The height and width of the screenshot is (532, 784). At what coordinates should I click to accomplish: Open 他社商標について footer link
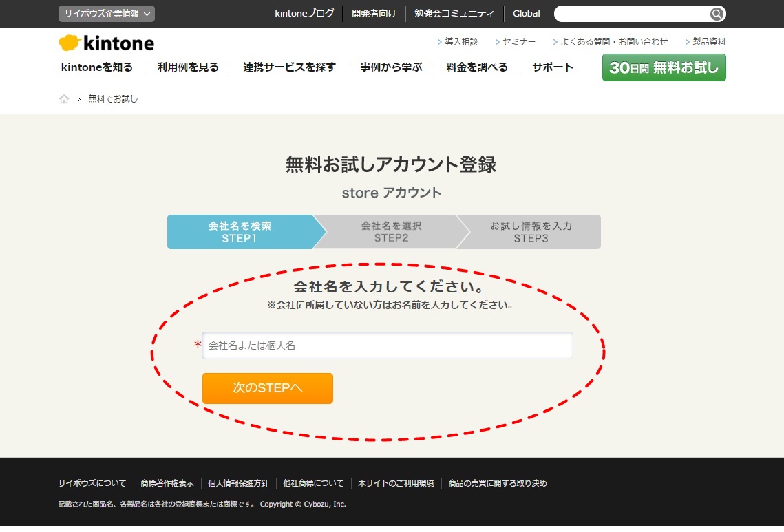[x=313, y=484]
